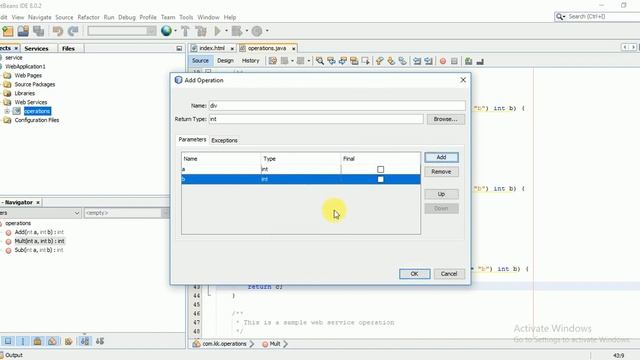Click the Build Project hammer icon
This screenshot has height=360, width=640.
(x=185, y=31)
